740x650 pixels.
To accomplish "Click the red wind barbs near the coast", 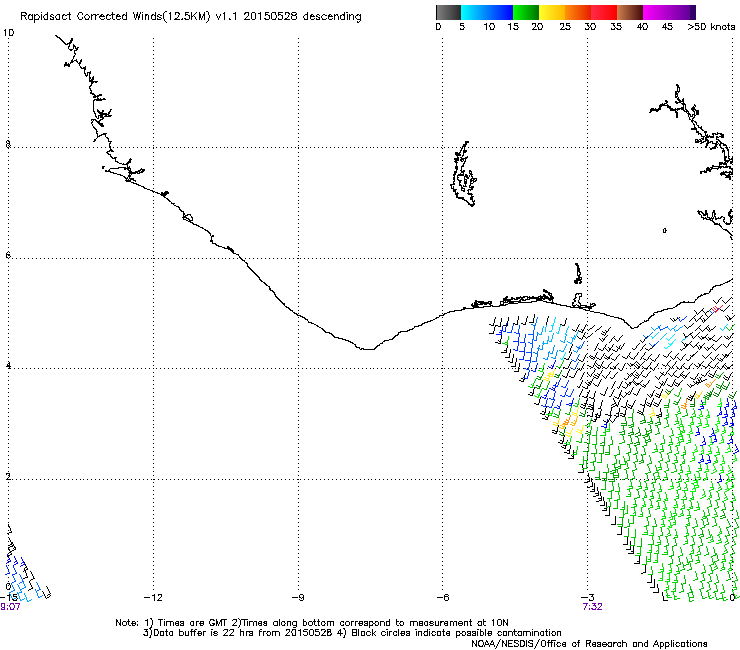I will [716, 308].
